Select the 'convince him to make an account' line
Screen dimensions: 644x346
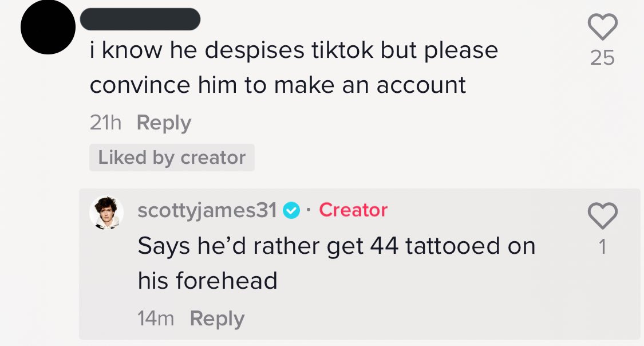278,85
